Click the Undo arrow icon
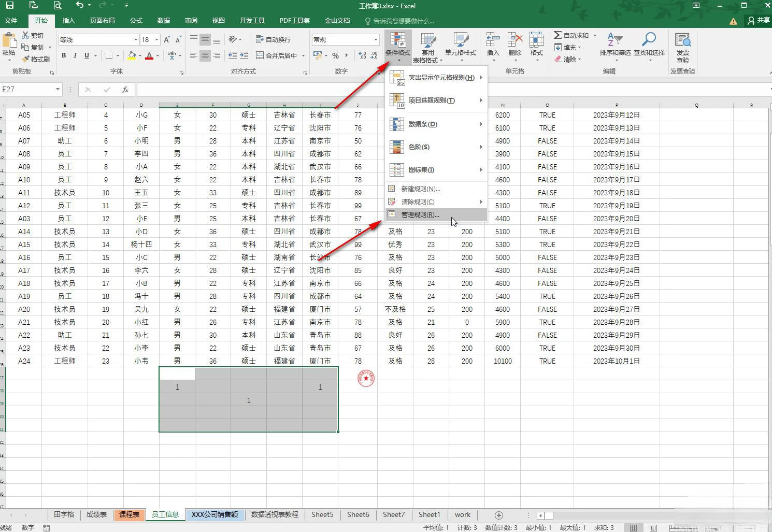This screenshot has height=532, width=772. pos(79,6)
